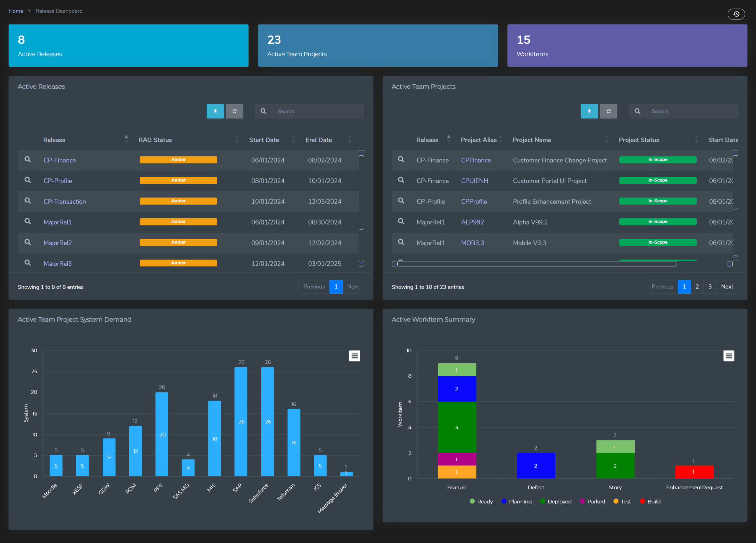Download the Active Team Projects table
This screenshot has width=756, height=543.
point(589,111)
